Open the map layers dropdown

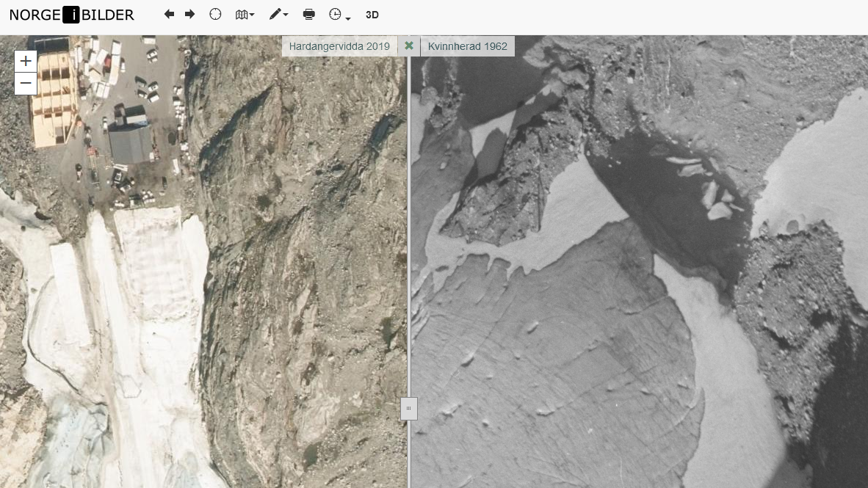(x=245, y=15)
